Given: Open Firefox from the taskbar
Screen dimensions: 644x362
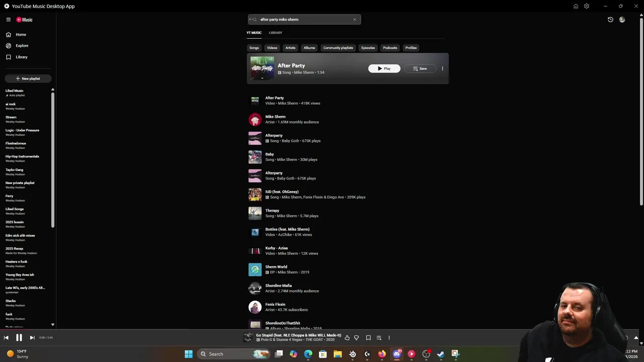Looking at the screenshot, I should point(382,354).
